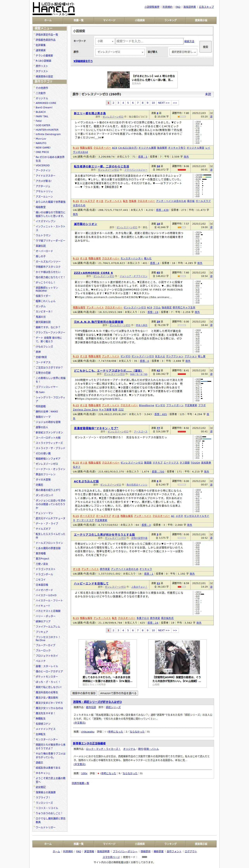Click ログアウト in the footer

[191, 852]
